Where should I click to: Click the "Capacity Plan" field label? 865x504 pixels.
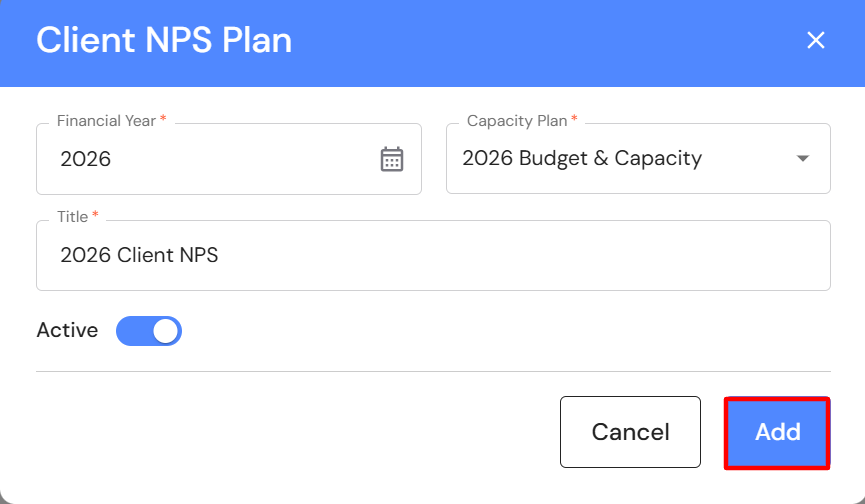[x=516, y=121]
